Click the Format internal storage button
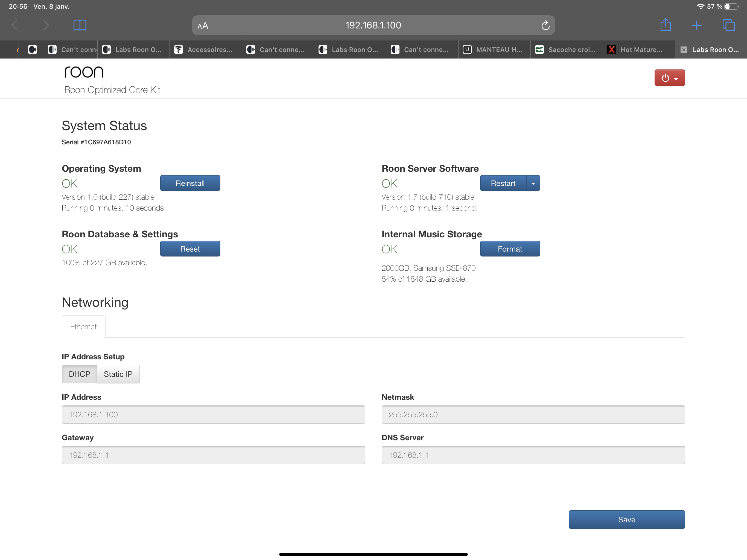This screenshot has height=560, width=747. tap(510, 249)
